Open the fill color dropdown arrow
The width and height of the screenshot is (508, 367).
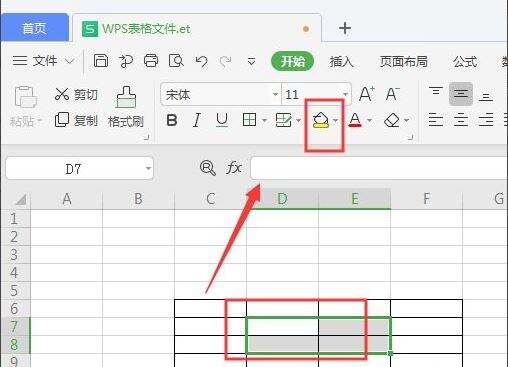pyautogui.click(x=335, y=120)
